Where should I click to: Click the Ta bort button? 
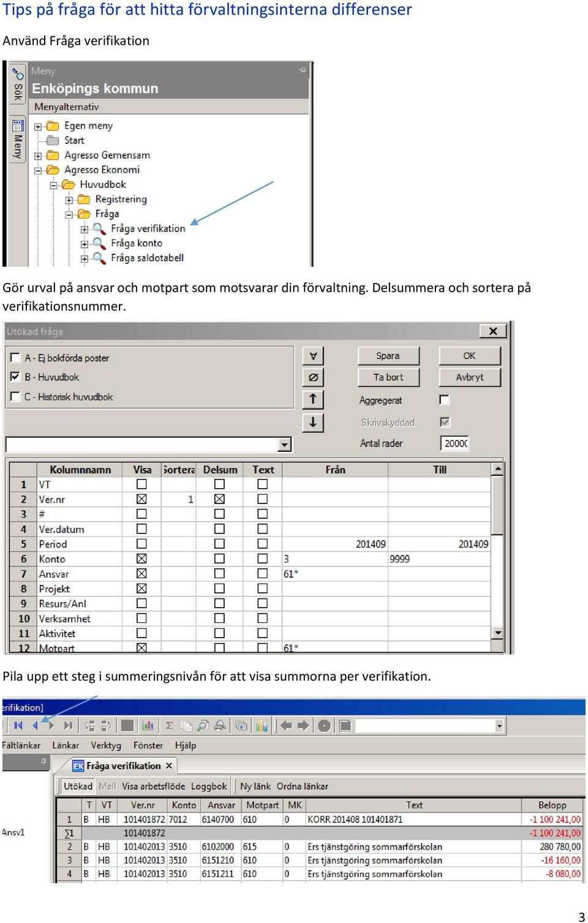pyautogui.click(x=388, y=377)
